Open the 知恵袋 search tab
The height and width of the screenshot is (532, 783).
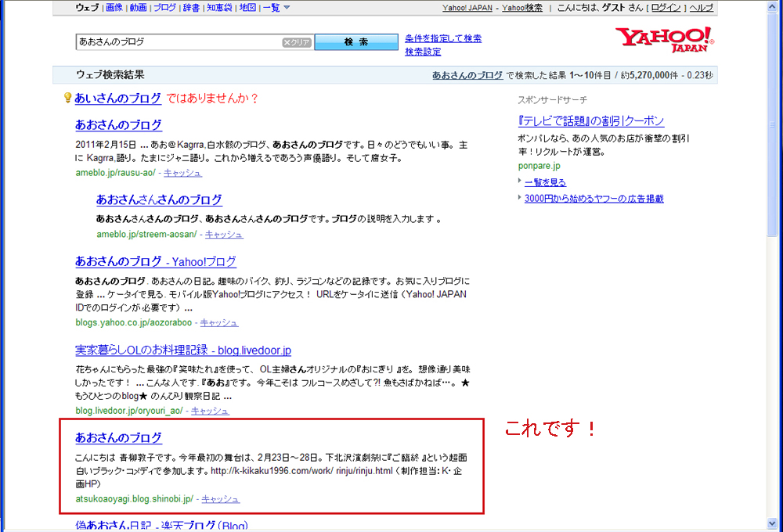[x=219, y=8]
